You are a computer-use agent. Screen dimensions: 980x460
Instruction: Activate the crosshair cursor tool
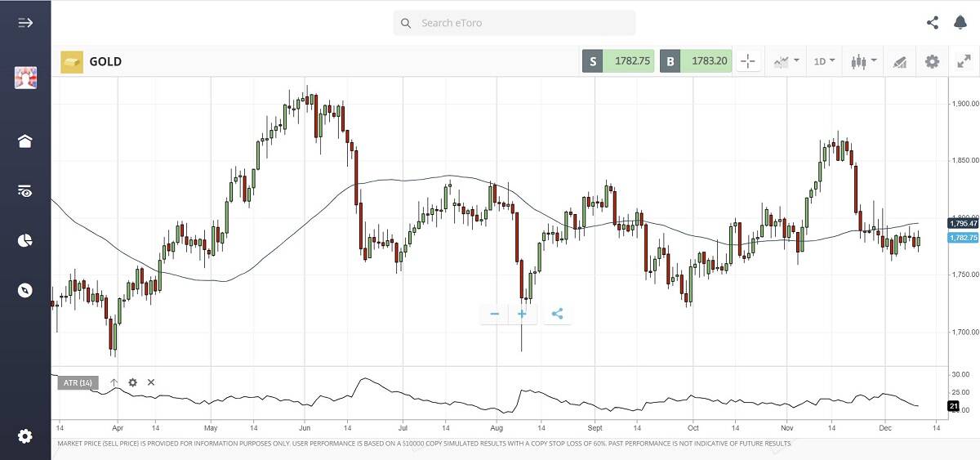coord(749,61)
